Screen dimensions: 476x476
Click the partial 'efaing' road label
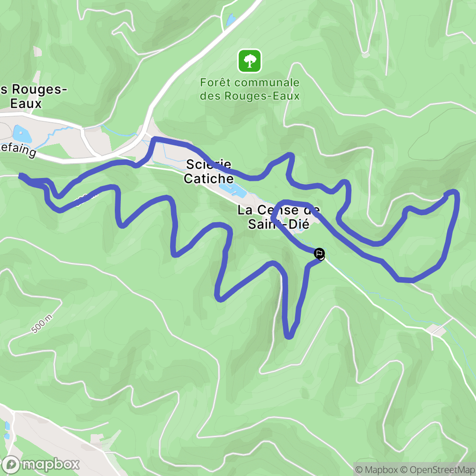[18, 150]
